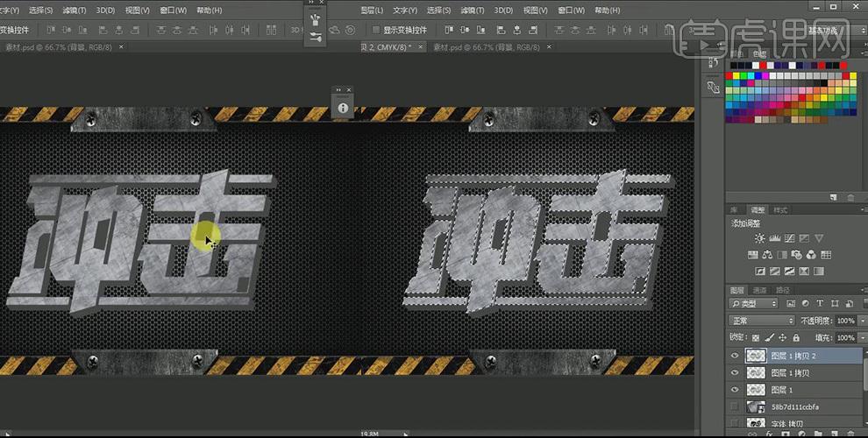Viewport: 868px width, 438px height.
Task: Filter layers by type layers
Action: 820,304
